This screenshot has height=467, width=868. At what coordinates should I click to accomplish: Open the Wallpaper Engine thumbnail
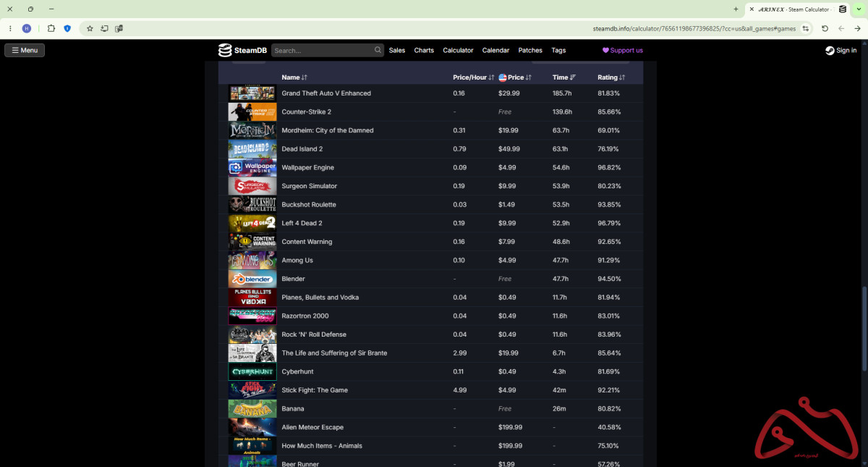pos(252,167)
